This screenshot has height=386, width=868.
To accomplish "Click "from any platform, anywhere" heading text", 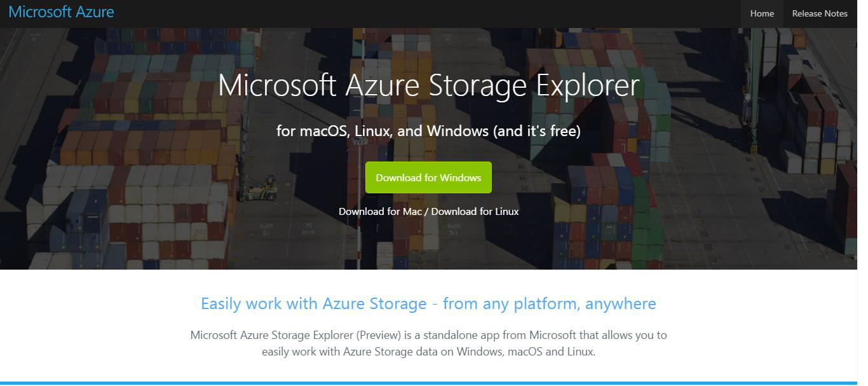I will click(x=549, y=303).
